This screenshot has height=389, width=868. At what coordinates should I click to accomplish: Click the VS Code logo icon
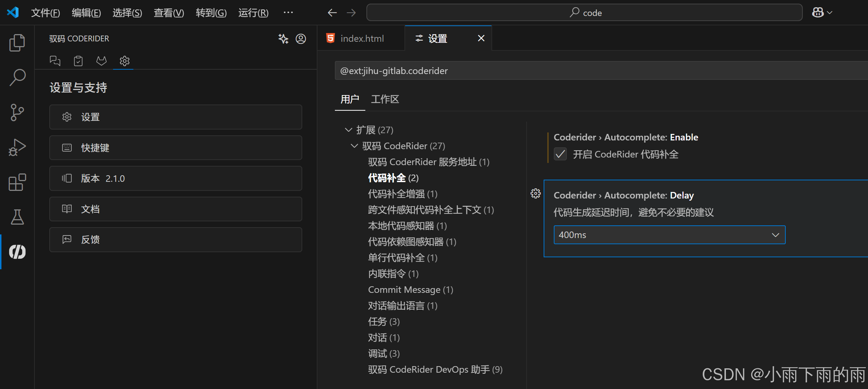13,13
